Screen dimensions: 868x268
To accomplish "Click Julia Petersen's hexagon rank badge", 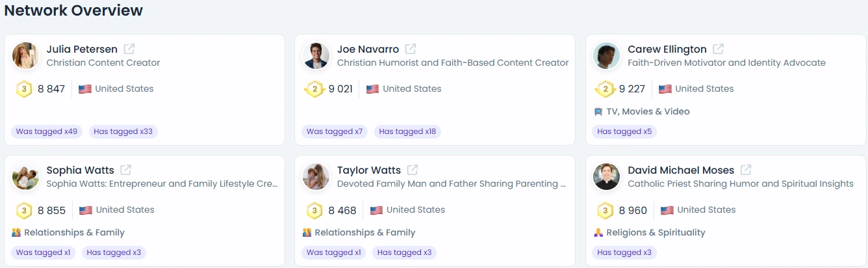I will click(x=24, y=89).
